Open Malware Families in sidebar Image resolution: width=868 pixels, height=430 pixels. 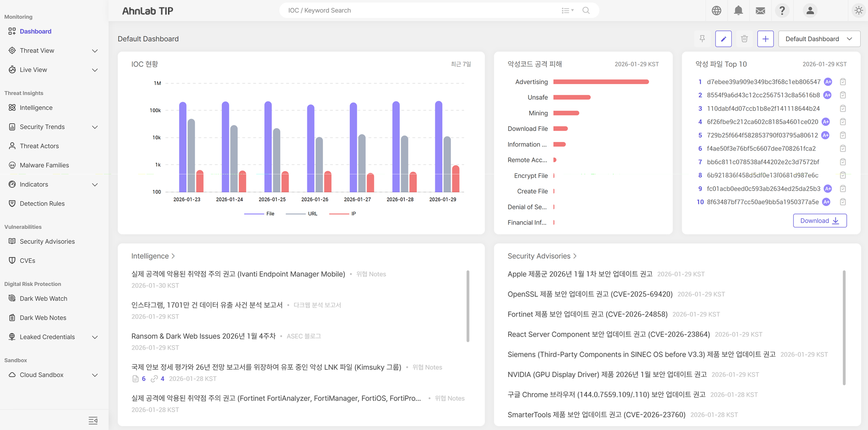(x=44, y=165)
